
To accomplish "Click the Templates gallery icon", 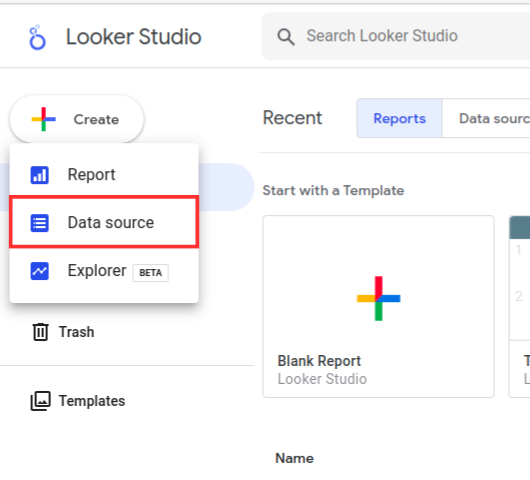I will point(41,401).
